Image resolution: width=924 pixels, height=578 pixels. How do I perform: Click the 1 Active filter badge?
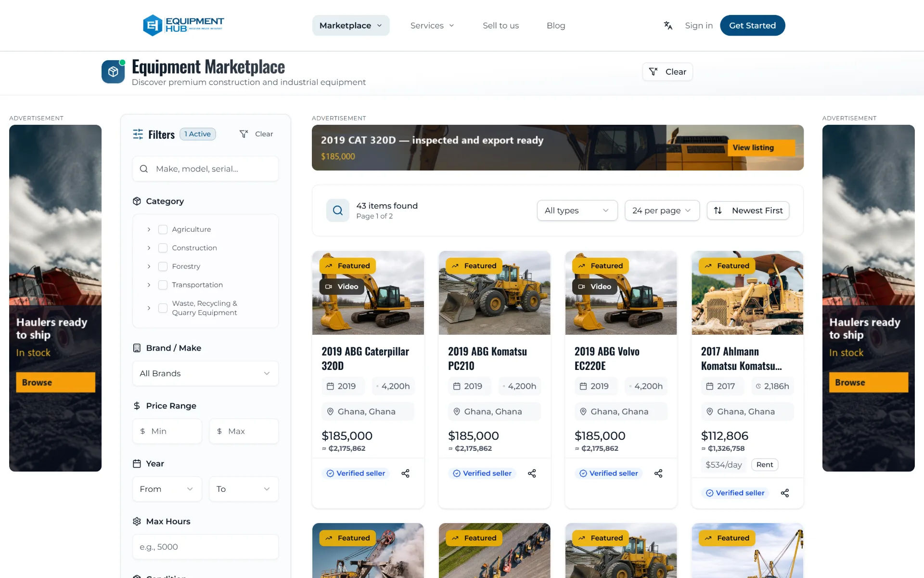[198, 134]
